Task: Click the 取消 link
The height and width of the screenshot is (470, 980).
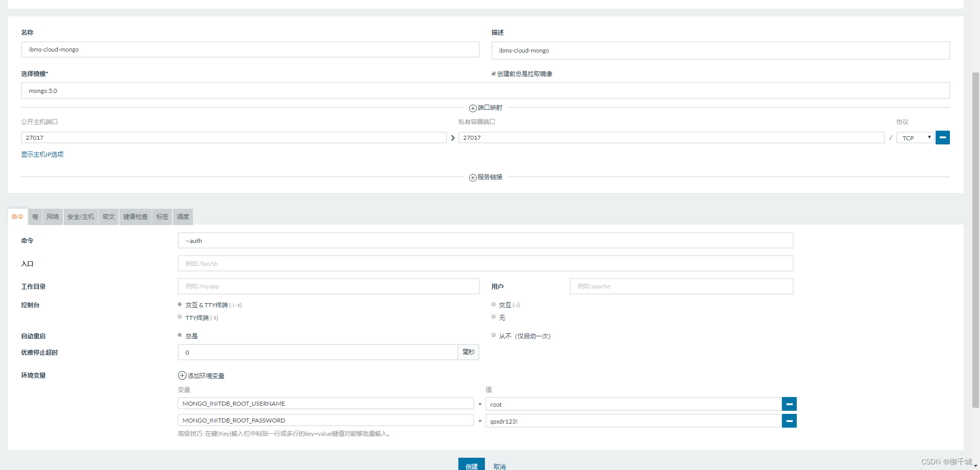Action: pyautogui.click(x=499, y=466)
